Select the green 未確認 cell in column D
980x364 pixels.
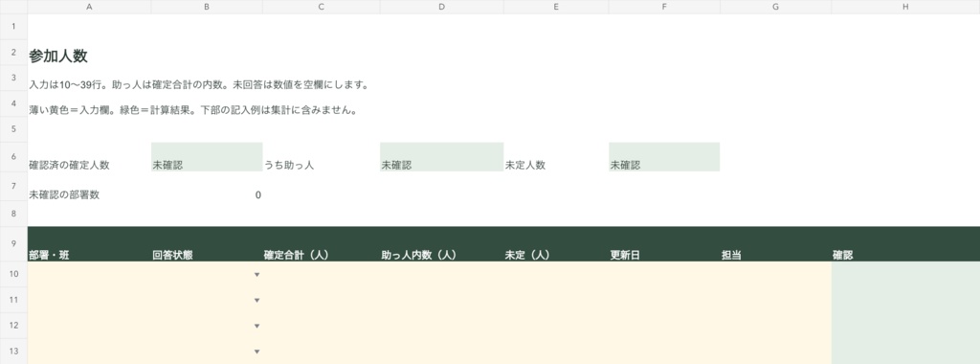tap(442, 157)
